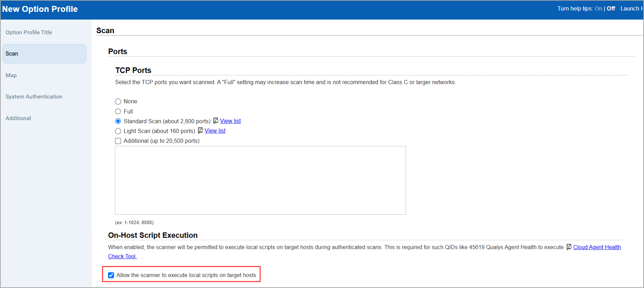This screenshot has height=288, width=644.
Task: Turn help tips Off
Action: 611,8
